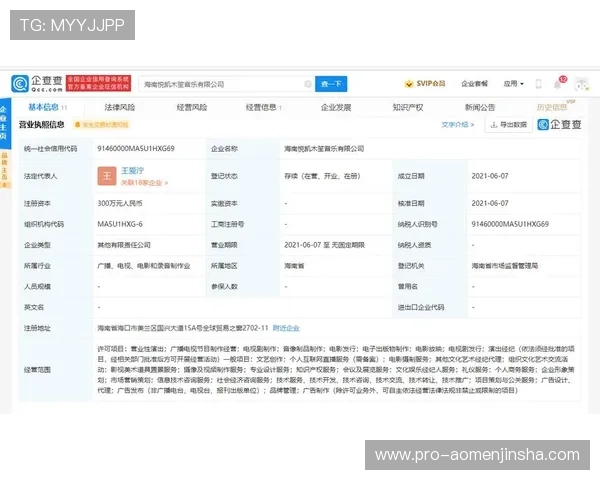Open legal representative 王爱泞 link
The width and height of the screenshot is (600, 480).
pyautogui.click(x=132, y=171)
